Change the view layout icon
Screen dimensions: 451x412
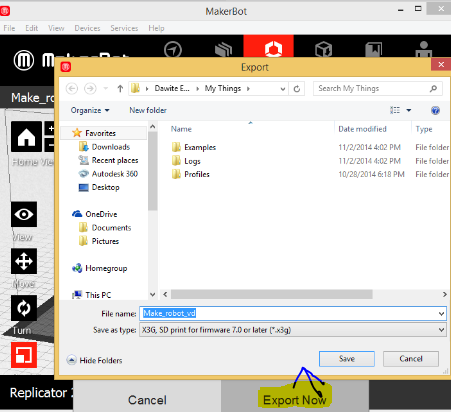tap(395, 110)
